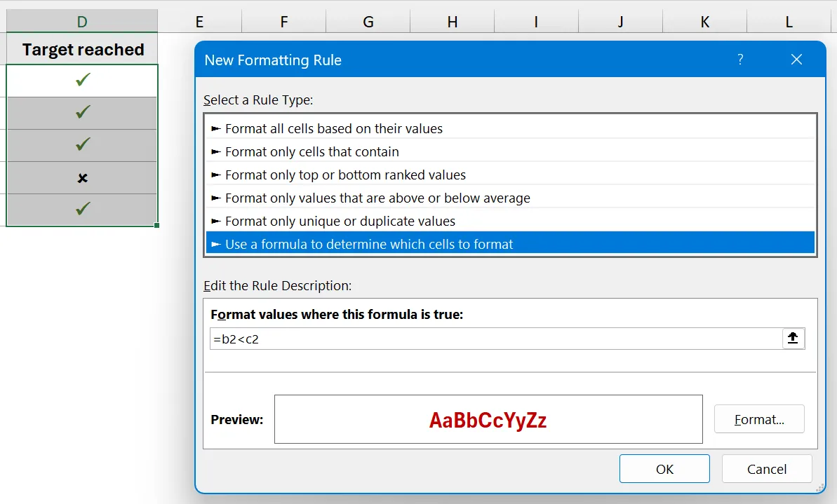Click the green checkmark in the first data cell

click(81, 80)
